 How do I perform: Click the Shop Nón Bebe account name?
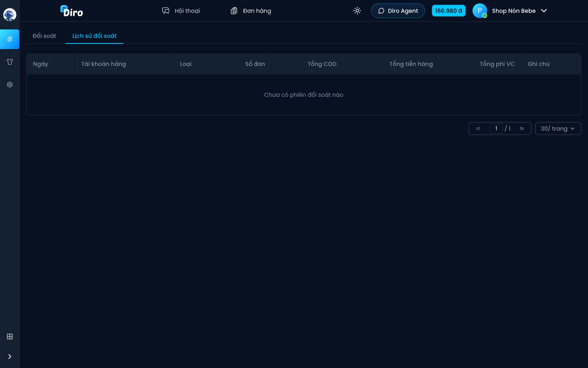tap(514, 11)
